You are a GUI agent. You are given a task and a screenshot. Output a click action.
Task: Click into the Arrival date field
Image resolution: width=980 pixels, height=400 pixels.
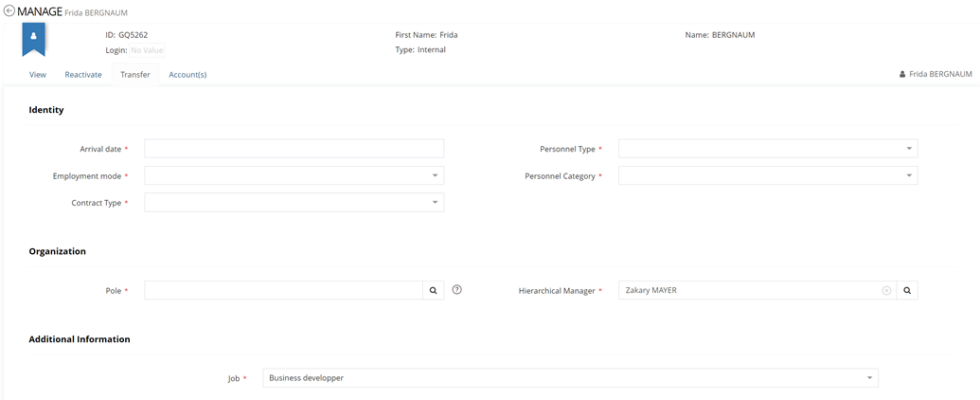point(294,149)
